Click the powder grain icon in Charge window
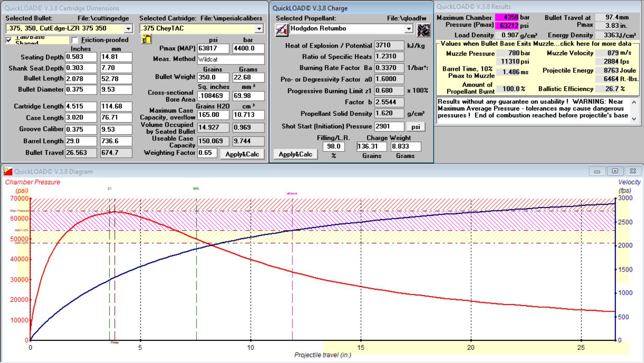 423,30
